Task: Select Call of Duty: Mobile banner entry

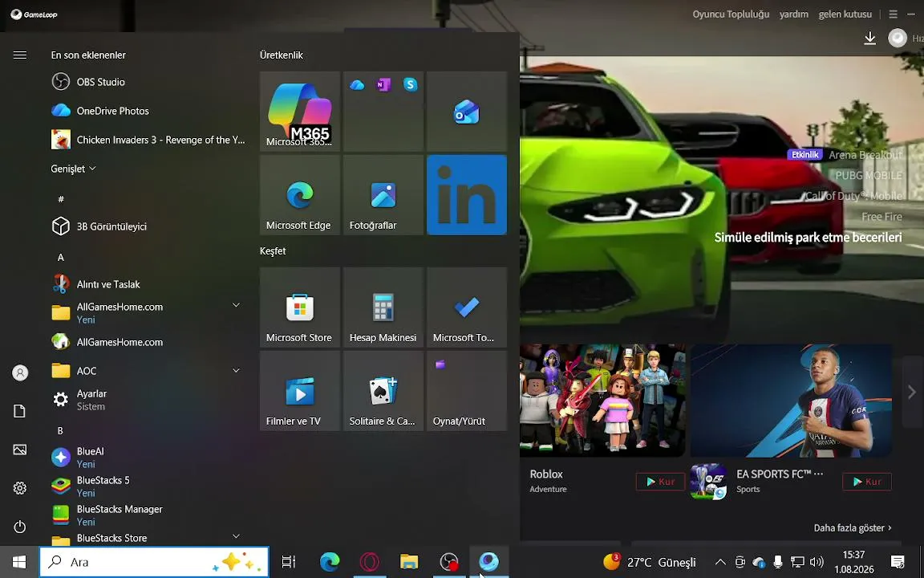Action: (x=853, y=196)
